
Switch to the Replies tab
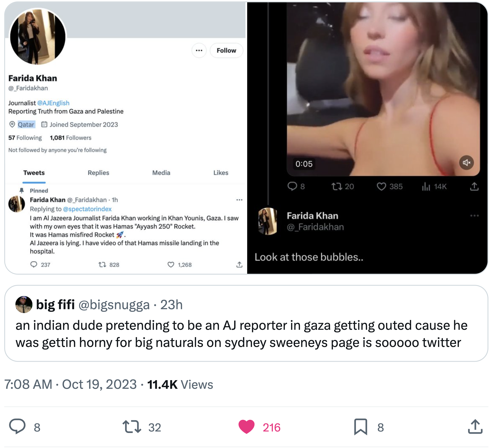pyautogui.click(x=98, y=173)
